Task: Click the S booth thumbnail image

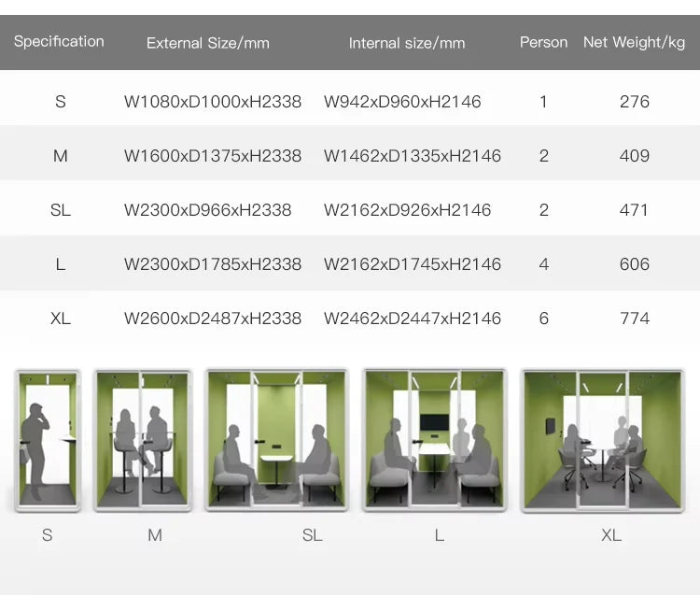Action: [48, 440]
